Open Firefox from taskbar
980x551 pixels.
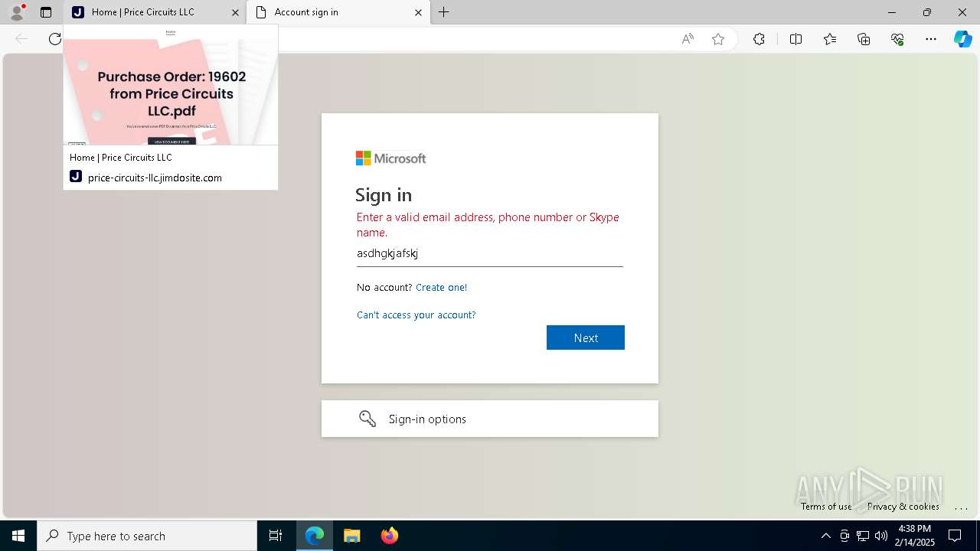(x=390, y=536)
